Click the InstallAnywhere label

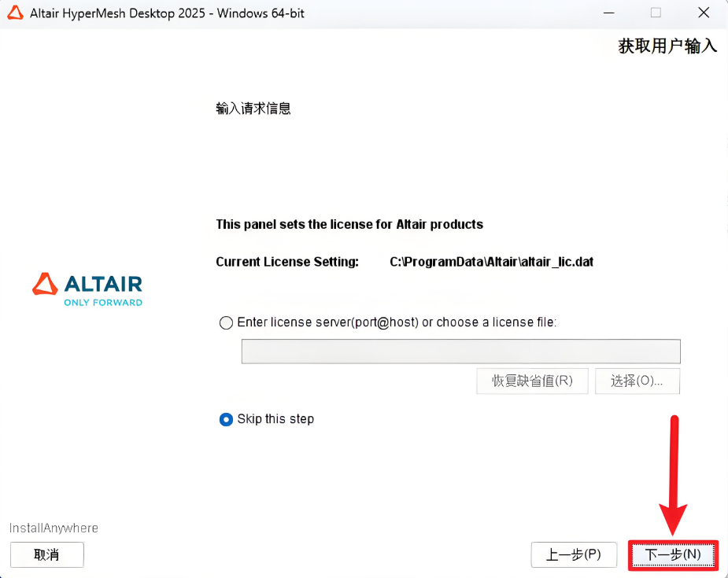point(54,528)
